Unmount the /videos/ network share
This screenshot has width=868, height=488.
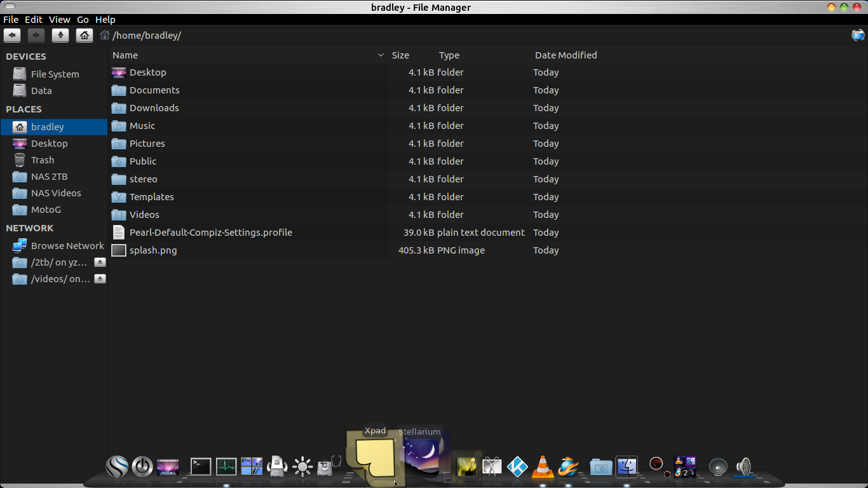pos(100,279)
